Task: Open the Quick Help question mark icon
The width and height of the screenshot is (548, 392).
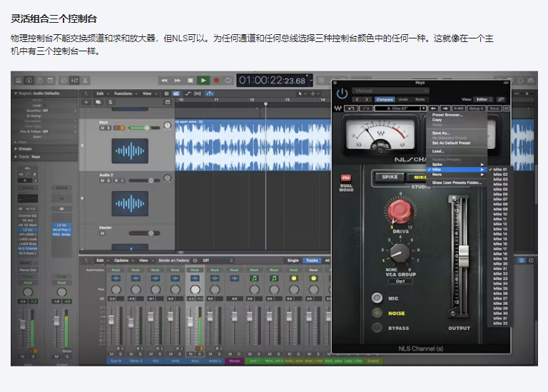Action: [40, 81]
